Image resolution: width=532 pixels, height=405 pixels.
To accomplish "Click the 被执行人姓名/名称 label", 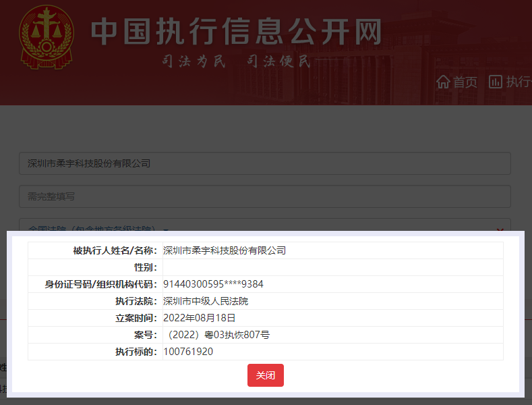I will [x=115, y=250].
